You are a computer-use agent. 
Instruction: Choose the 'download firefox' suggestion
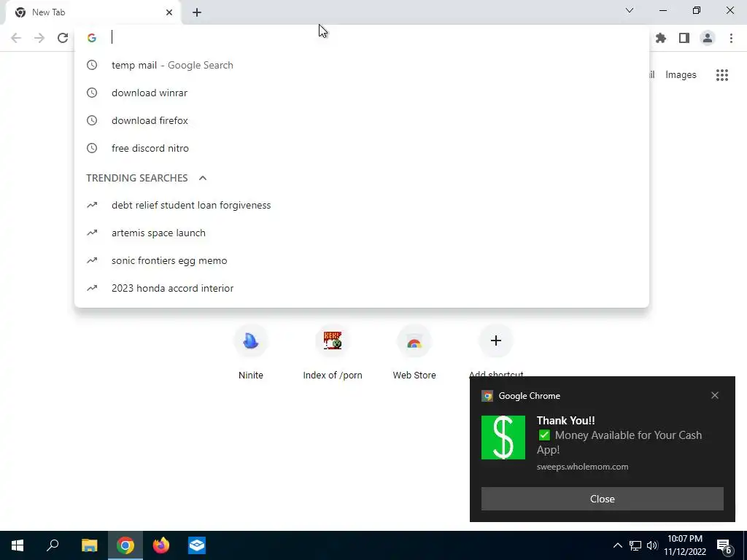pyautogui.click(x=362, y=120)
